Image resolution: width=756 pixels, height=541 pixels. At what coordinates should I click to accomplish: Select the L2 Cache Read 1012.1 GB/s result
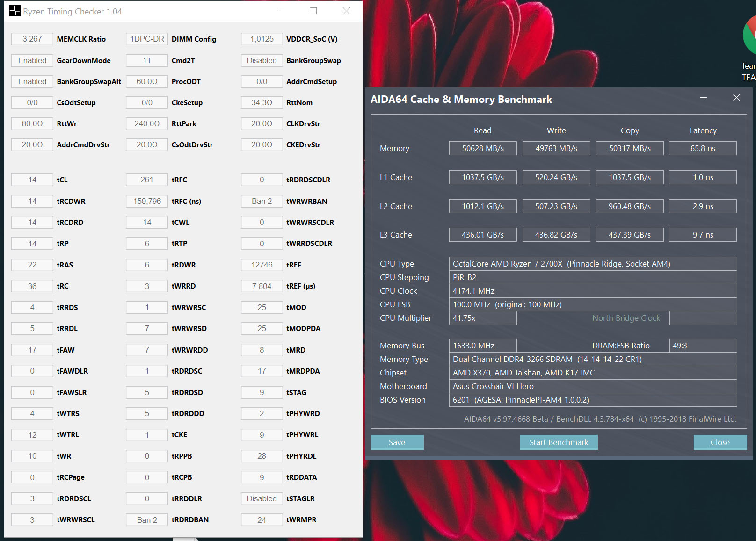coord(483,206)
